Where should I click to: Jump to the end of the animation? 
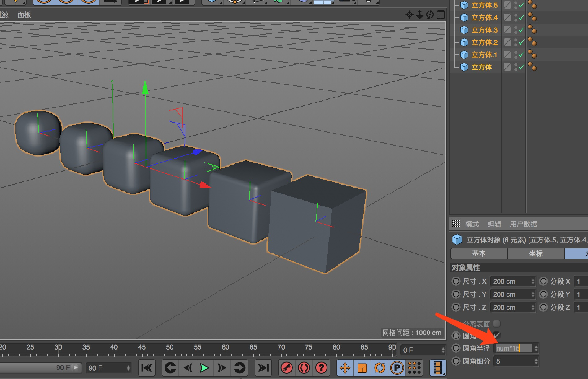tap(263, 368)
